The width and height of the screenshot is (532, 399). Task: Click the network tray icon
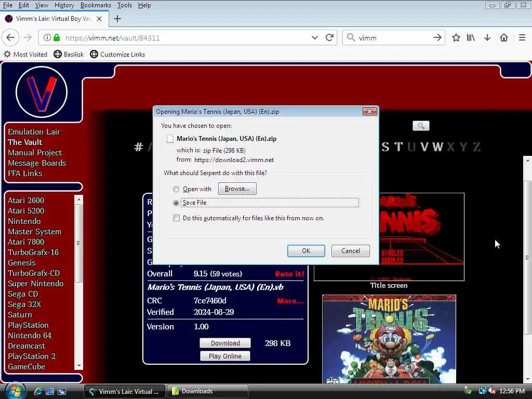pos(482,391)
